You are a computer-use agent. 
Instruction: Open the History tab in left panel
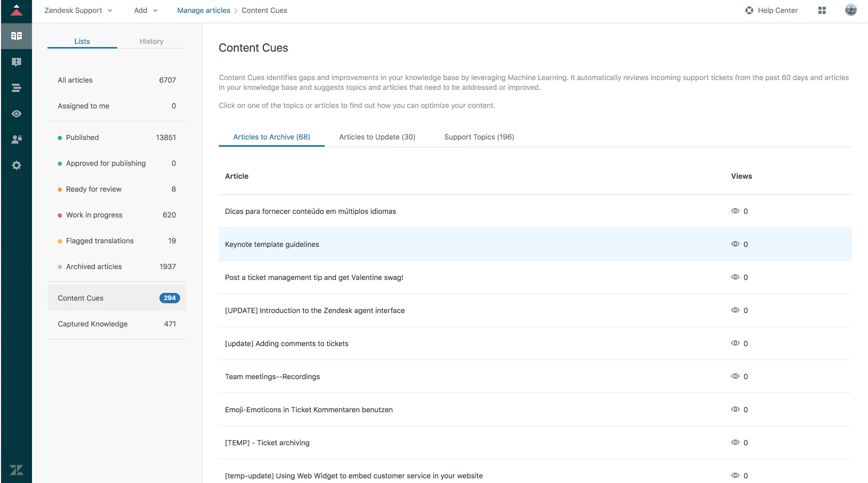tap(151, 41)
